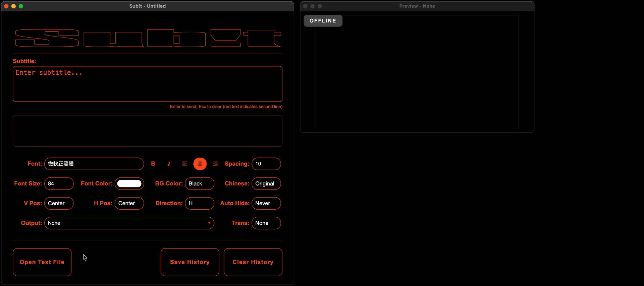This screenshot has height=286, width=644.
Task: Click the Save History button
Action: click(190, 262)
